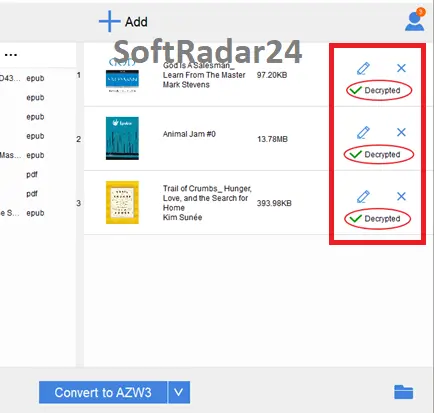Open the user account icon
The image size is (434, 413).
(x=415, y=20)
